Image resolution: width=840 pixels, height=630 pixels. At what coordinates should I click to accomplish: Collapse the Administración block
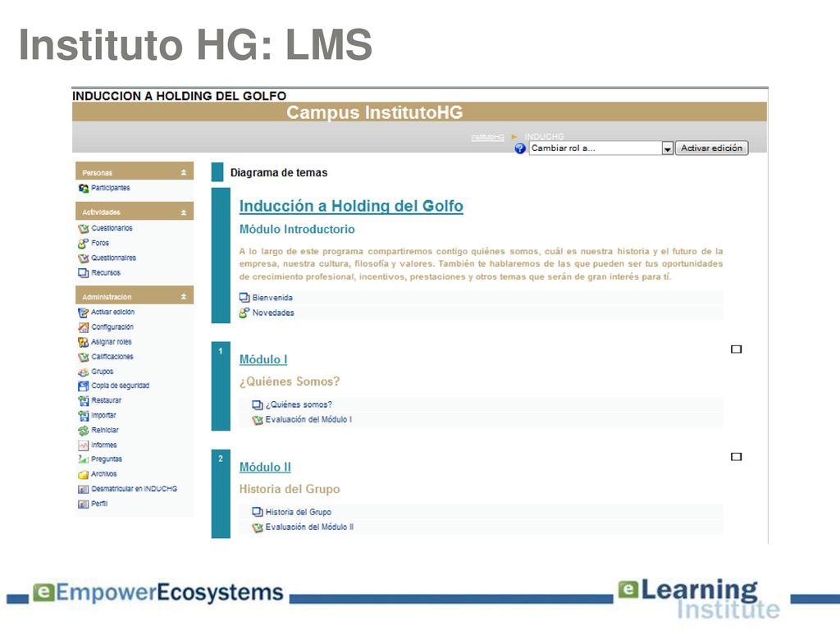[184, 296]
